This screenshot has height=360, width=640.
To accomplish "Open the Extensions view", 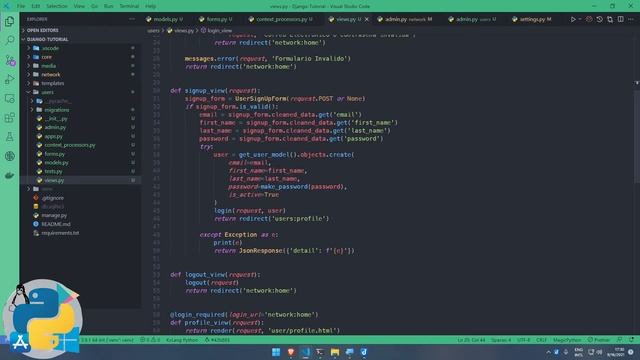I will [9, 118].
